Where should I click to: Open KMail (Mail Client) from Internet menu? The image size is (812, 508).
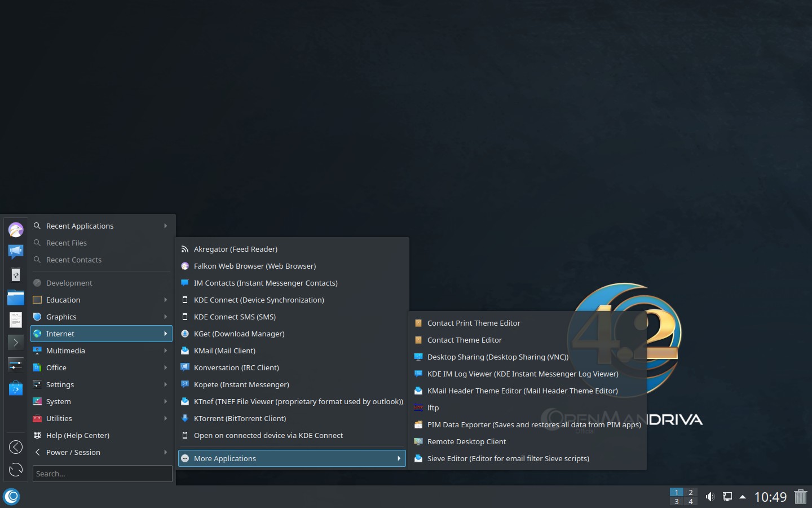point(224,351)
